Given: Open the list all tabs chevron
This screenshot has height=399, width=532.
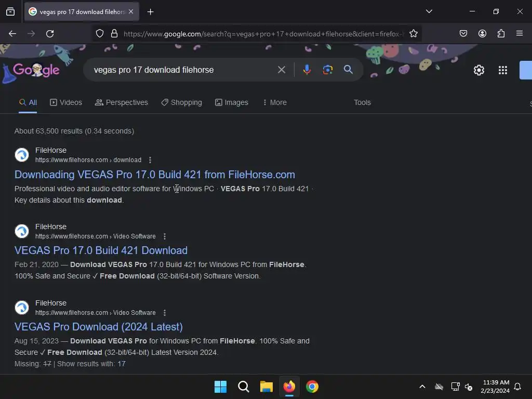Looking at the screenshot, I should (429, 11).
